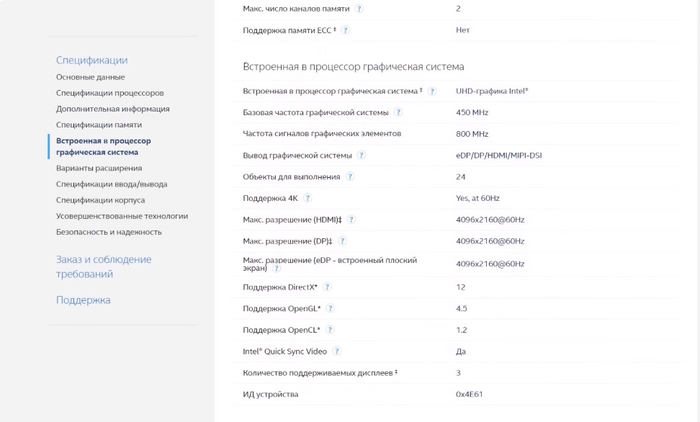The height and width of the screenshot is (422, 700).
Task: Open help tooltip for Поддержка памяти ECC
Action: [x=346, y=30]
